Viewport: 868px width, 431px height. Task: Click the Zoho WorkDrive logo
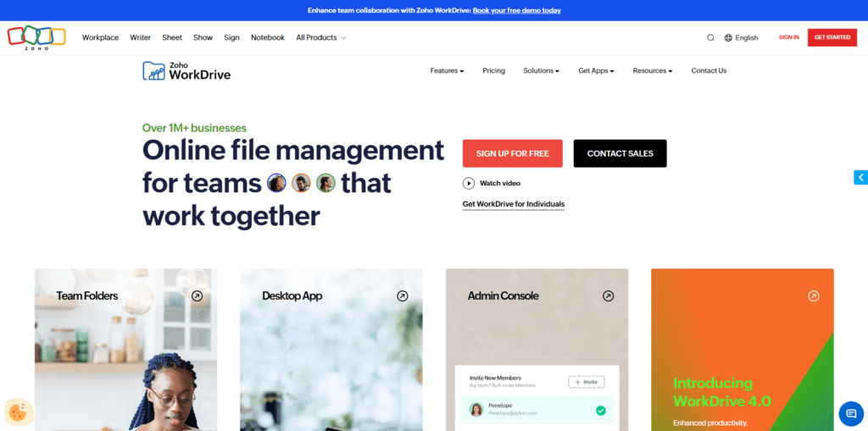(186, 71)
